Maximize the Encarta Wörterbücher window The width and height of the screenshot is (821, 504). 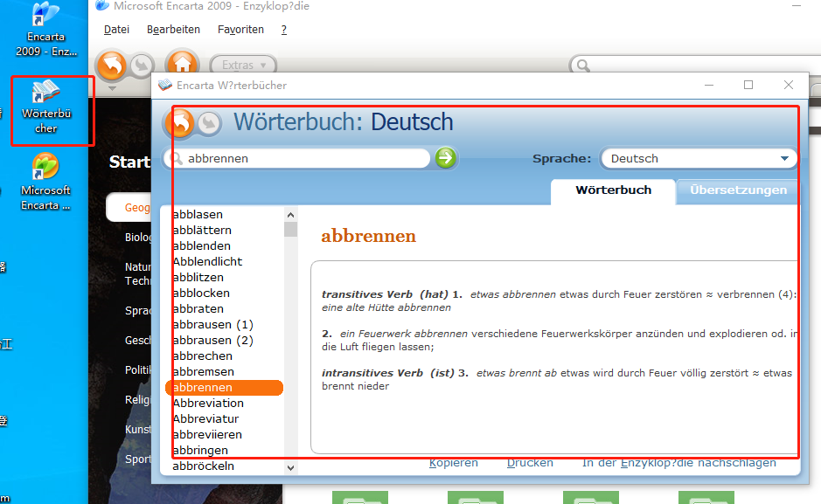click(x=748, y=85)
